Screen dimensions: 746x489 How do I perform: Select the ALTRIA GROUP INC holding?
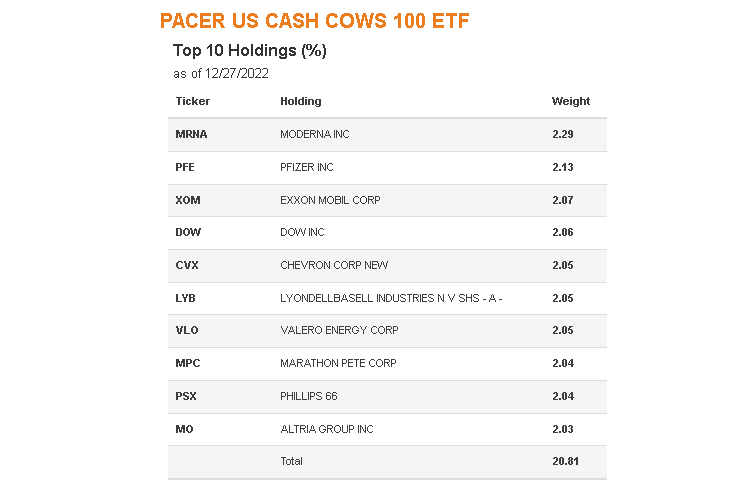pos(327,429)
